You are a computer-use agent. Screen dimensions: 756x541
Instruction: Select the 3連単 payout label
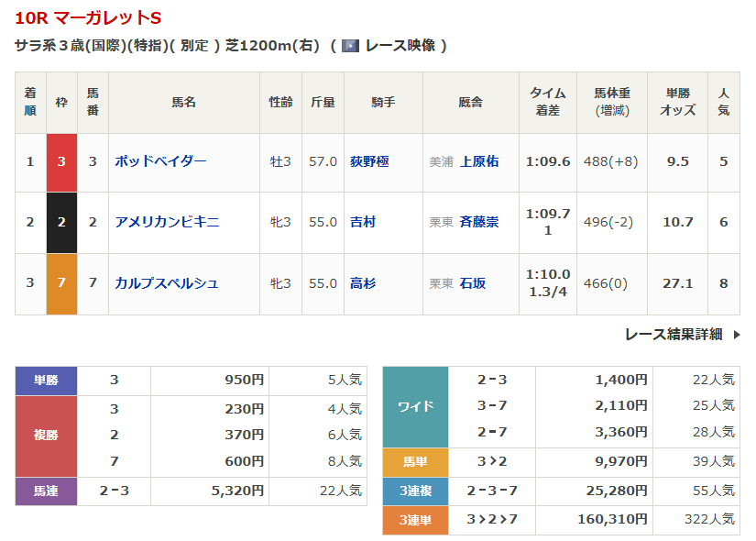click(415, 520)
